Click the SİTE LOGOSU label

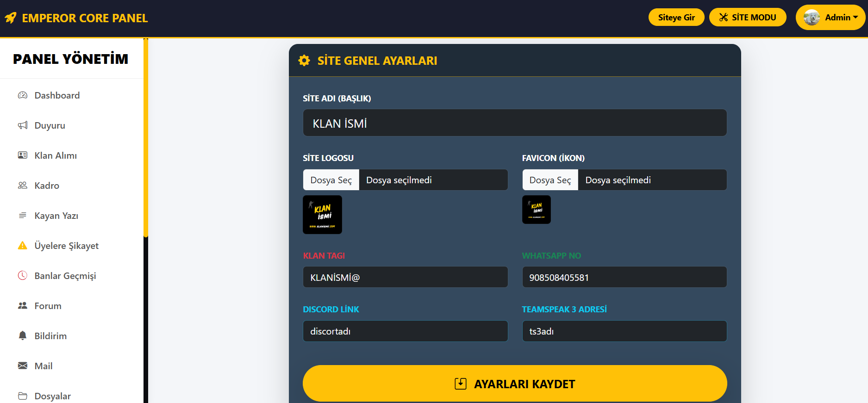328,158
